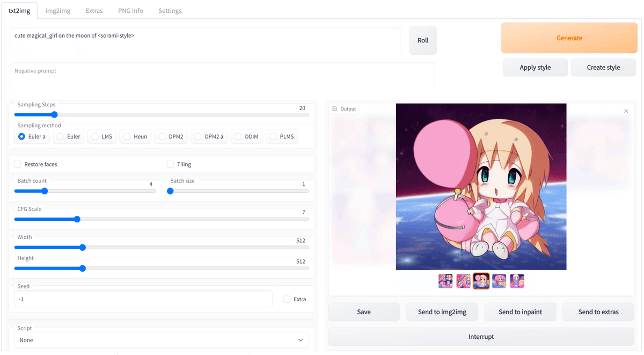
Task: Switch sampler to DDIM
Action: 247,136
